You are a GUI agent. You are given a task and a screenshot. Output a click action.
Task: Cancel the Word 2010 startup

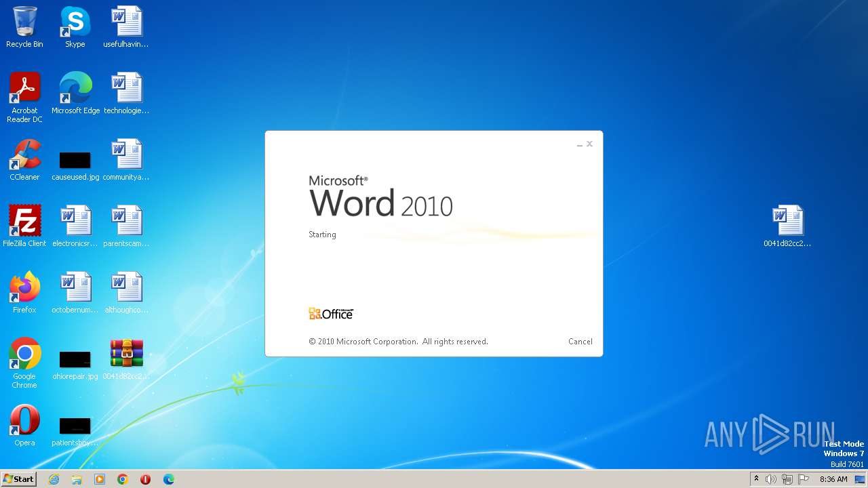coord(580,342)
